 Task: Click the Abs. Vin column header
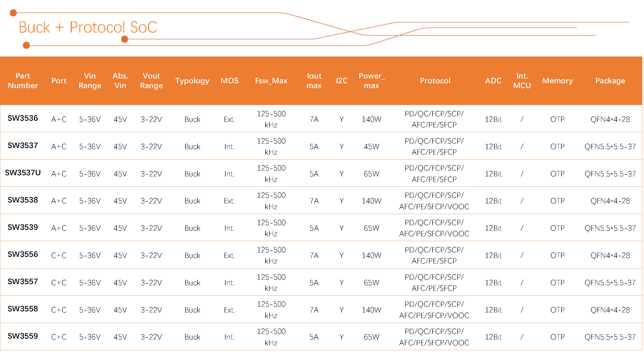pos(120,81)
